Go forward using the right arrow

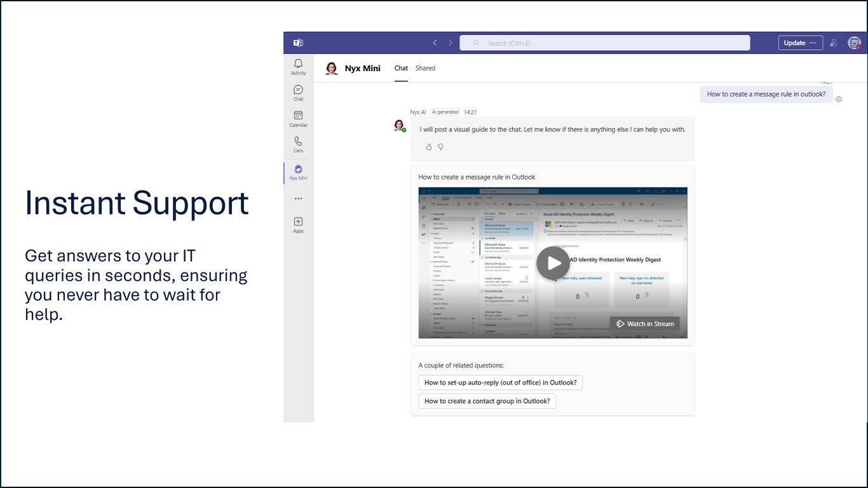[451, 43]
